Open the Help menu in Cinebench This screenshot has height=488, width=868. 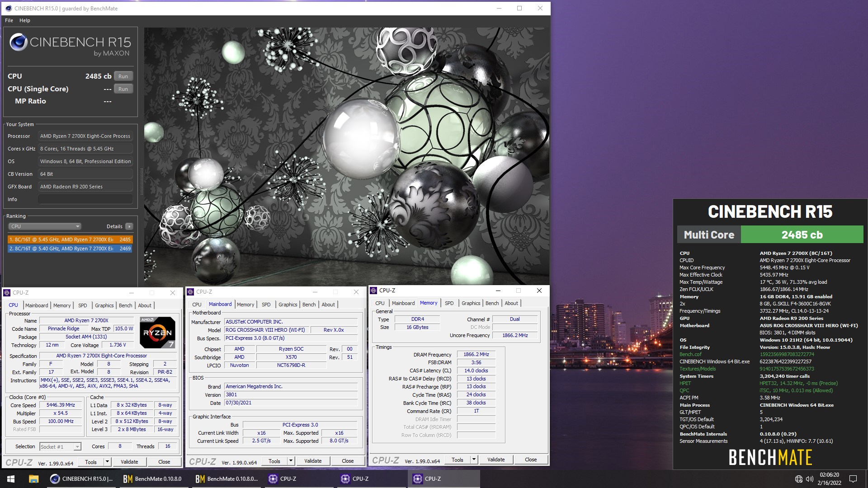tap(25, 20)
